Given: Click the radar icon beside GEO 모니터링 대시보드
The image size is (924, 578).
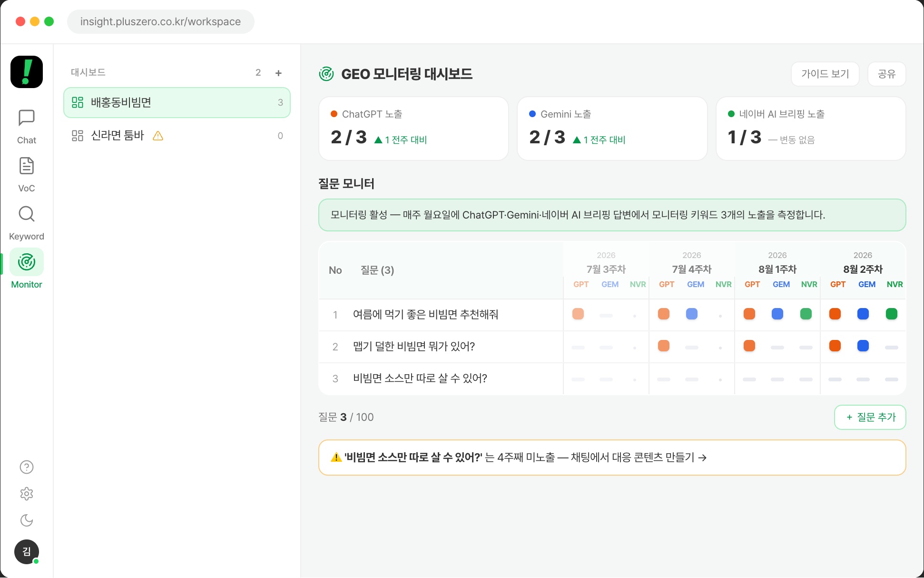Looking at the screenshot, I should point(326,74).
